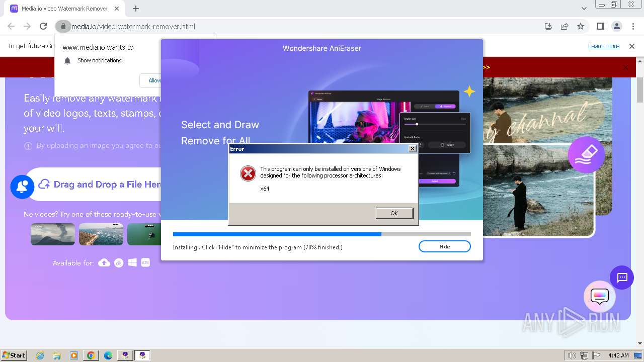This screenshot has width=644, height=362.
Task: Select the volcano sample video thumbnail
Action: (53, 234)
